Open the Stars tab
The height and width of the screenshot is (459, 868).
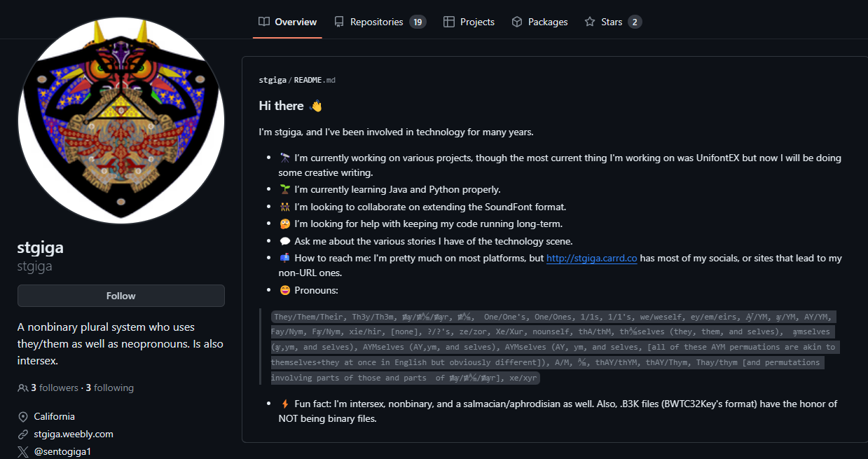pyautogui.click(x=613, y=22)
